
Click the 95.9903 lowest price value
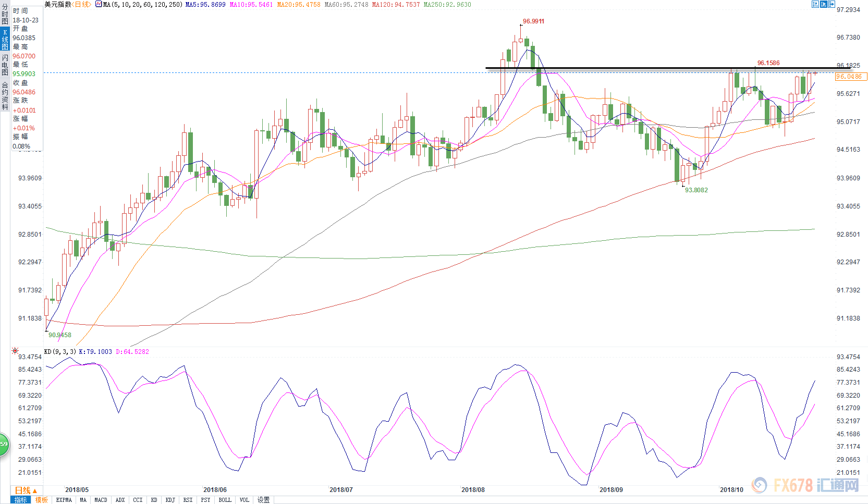pos(24,74)
